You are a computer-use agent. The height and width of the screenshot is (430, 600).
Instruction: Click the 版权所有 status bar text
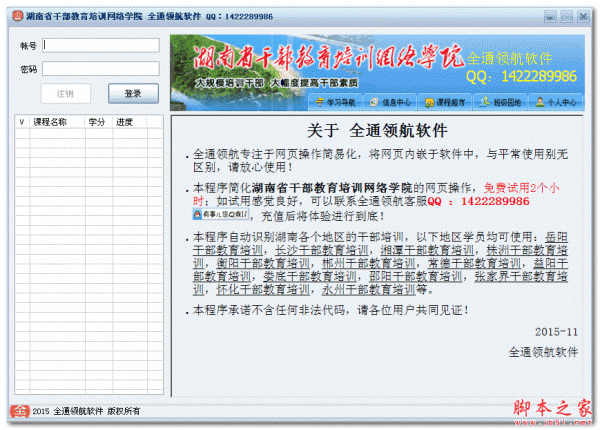pyautogui.click(x=124, y=411)
